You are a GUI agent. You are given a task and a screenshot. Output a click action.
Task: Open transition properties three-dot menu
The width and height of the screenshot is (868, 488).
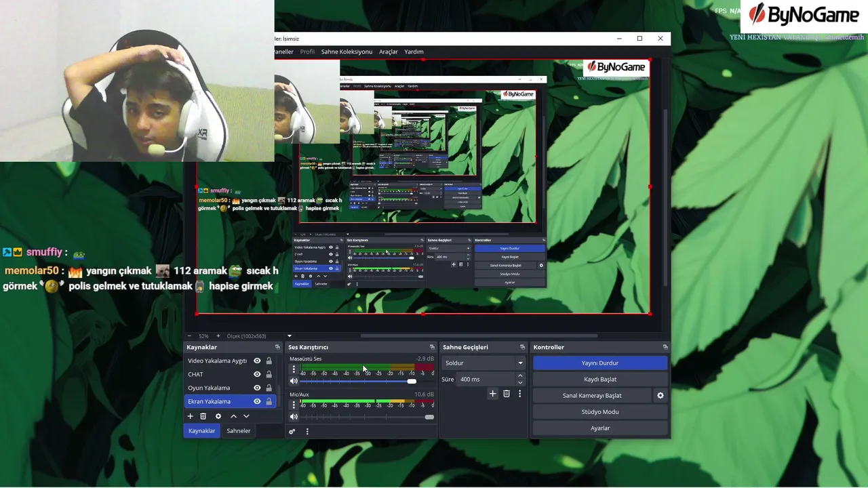[520, 393]
